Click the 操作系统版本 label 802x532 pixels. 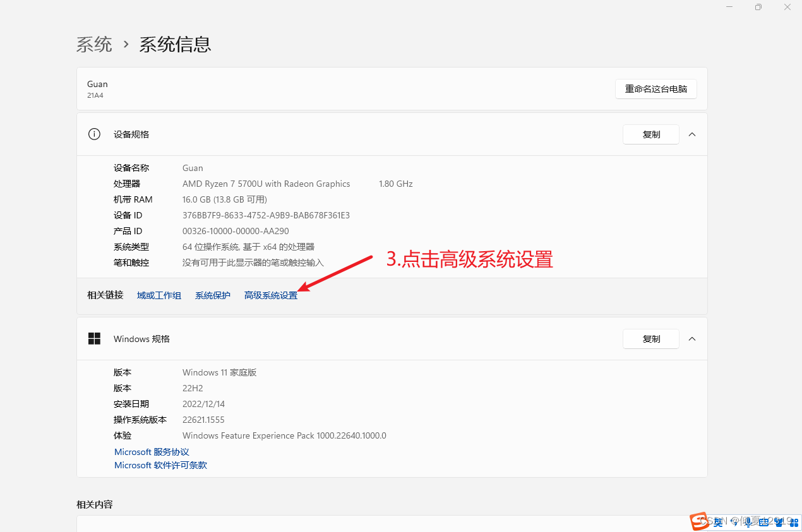coord(140,420)
